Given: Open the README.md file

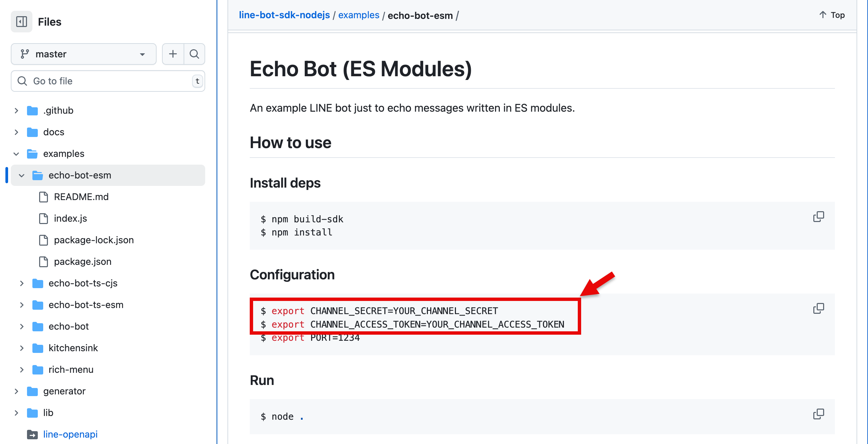Looking at the screenshot, I should point(81,197).
